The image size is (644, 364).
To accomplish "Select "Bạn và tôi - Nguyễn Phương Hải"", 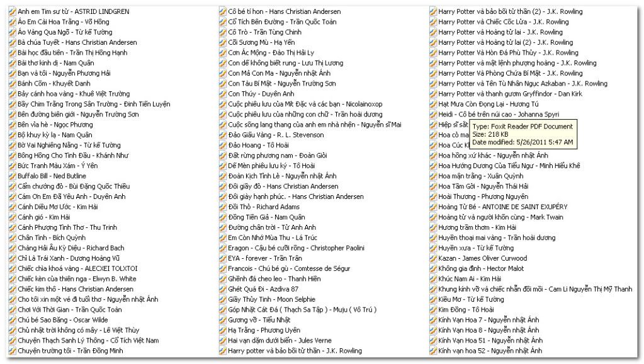I will 64,73.
